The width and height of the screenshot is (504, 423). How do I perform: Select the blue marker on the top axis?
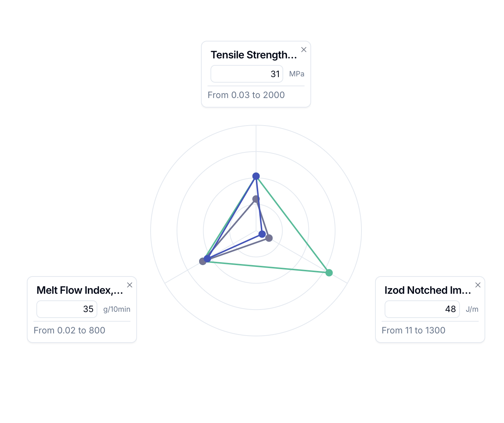256,176
